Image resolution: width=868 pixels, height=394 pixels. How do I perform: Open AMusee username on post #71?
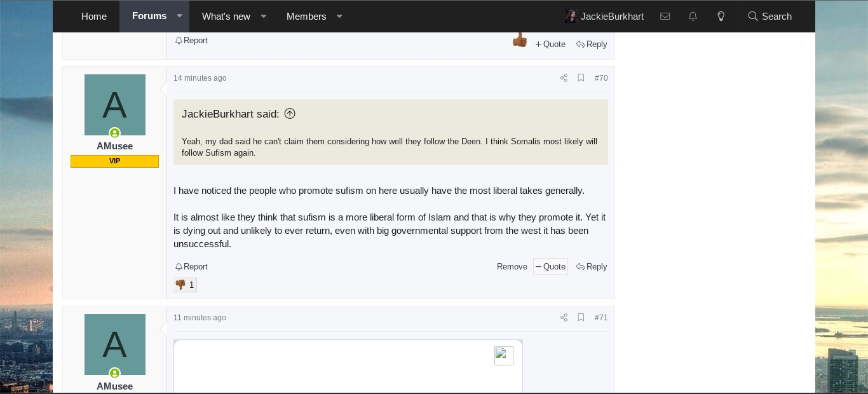click(115, 386)
